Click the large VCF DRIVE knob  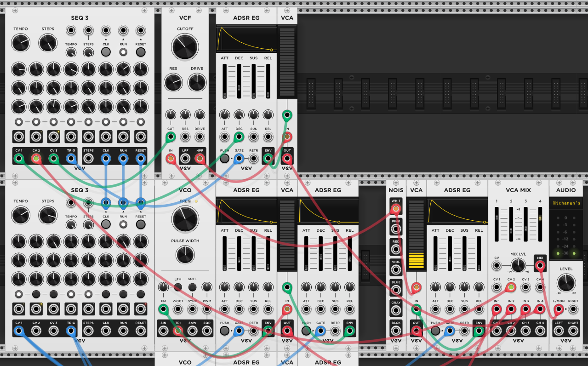tap(197, 82)
